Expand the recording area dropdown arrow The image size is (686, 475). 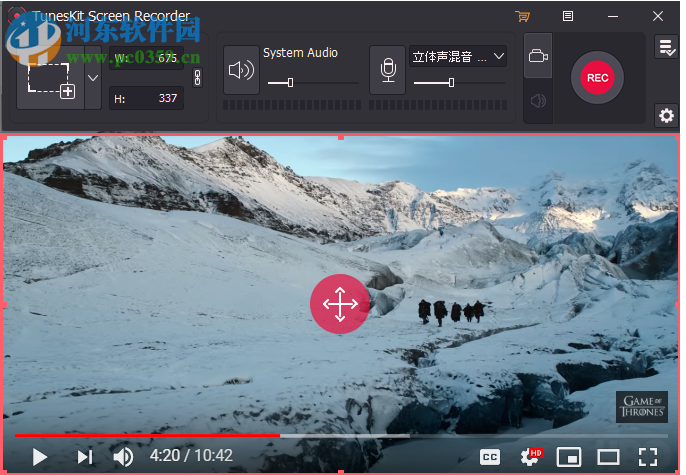click(93, 78)
